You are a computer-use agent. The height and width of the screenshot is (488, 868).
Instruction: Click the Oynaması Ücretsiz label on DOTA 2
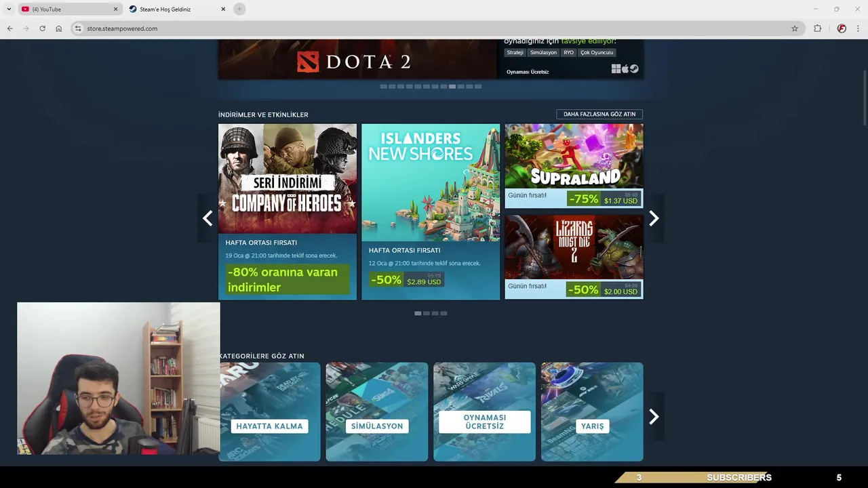[x=528, y=72]
